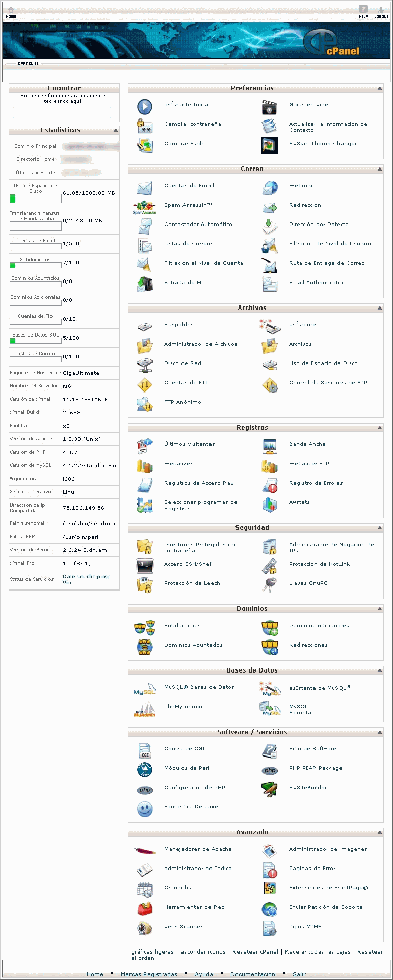This screenshot has width=393, height=980.
Task: Click Dale un clic para Ver link
Action: tap(86, 580)
